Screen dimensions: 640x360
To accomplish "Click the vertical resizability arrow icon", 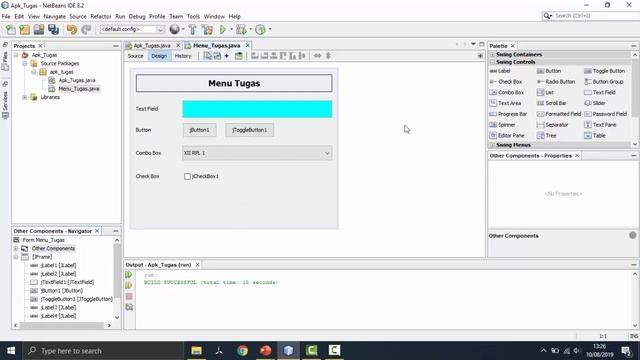I will coord(328,56).
